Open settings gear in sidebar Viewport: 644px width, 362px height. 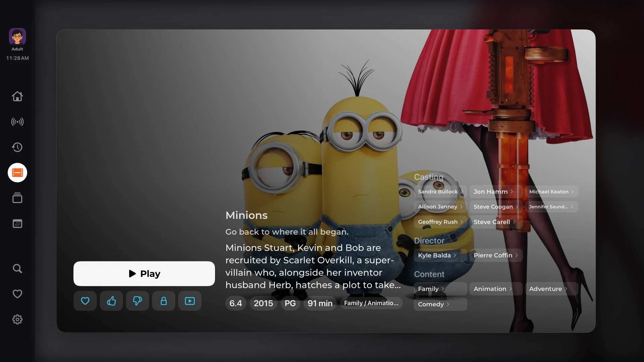pos(17,319)
